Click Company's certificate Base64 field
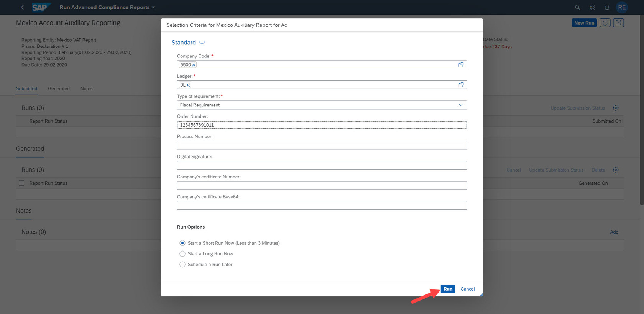 point(322,206)
